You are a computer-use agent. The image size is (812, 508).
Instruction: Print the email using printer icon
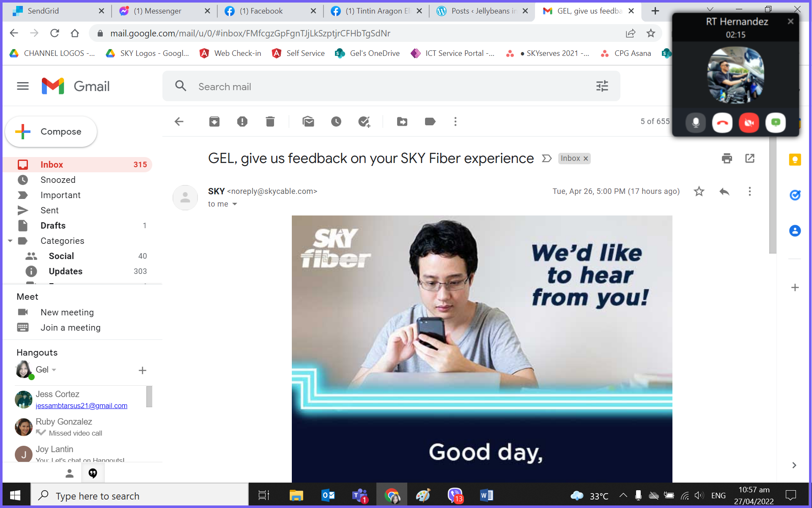(727, 158)
